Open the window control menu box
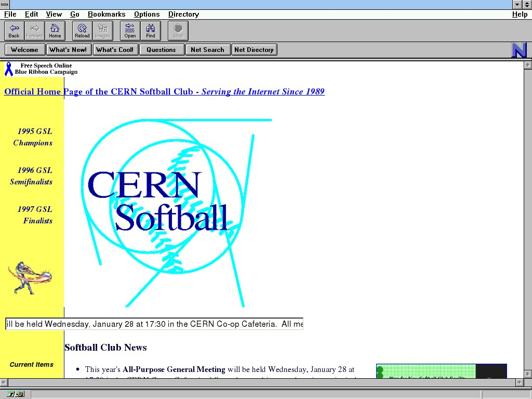Screen dimensions: 532x399 click(5, 4)
